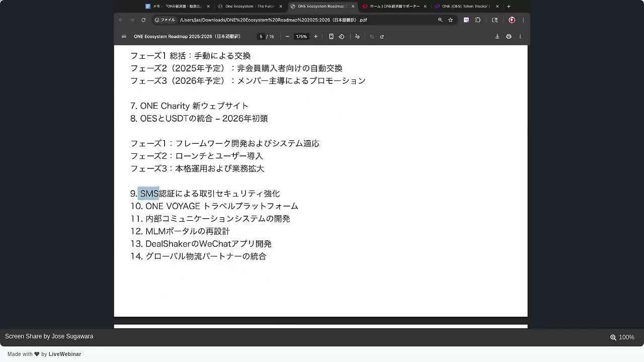
Task: Reload the current page
Action: (143, 20)
